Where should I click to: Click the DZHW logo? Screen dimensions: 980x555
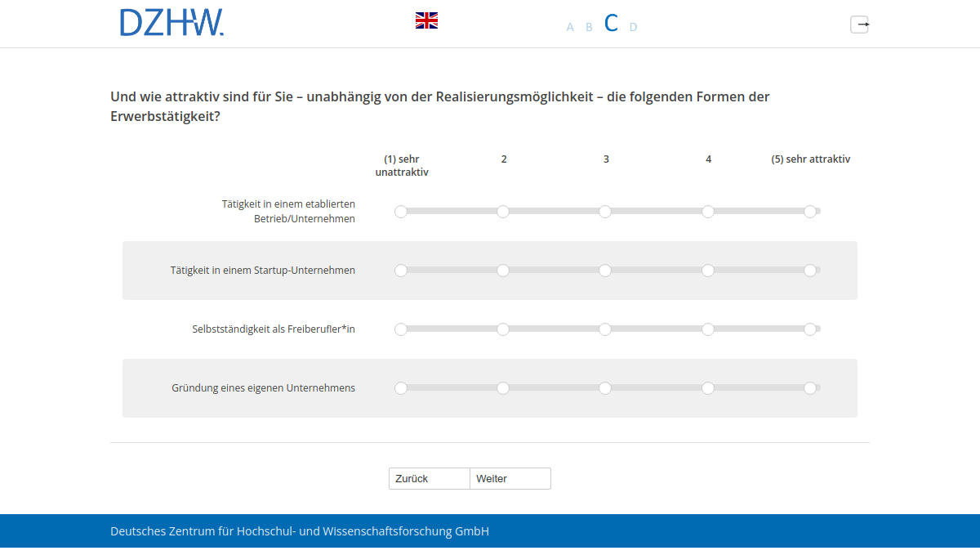tap(171, 24)
